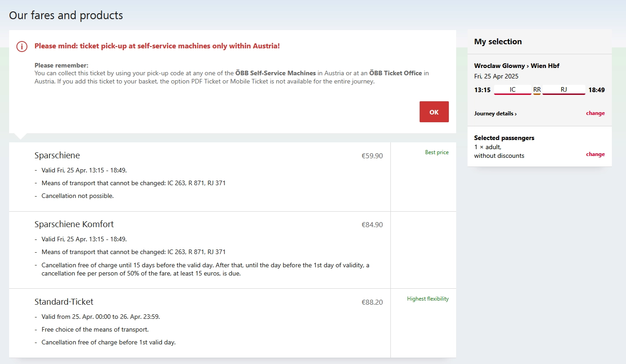Click the 18:49 arrival time
Viewport: 626px width, 364px height.
[x=596, y=90]
